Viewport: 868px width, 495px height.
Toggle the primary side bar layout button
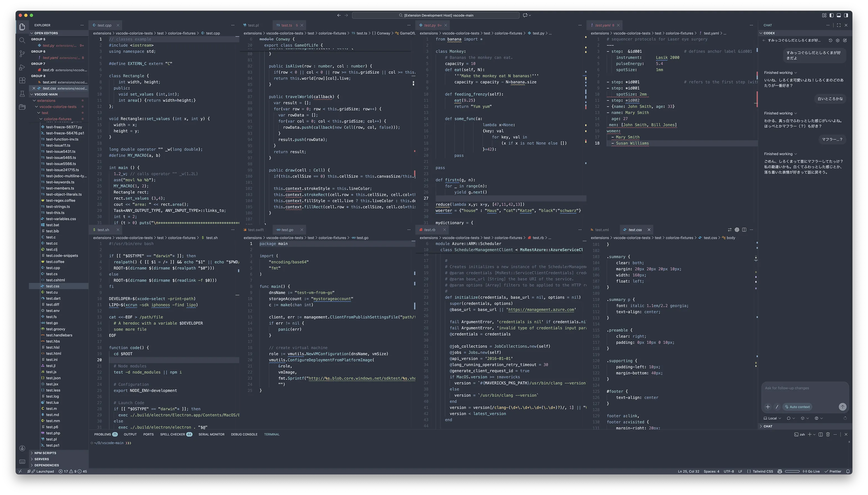coord(831,15)
